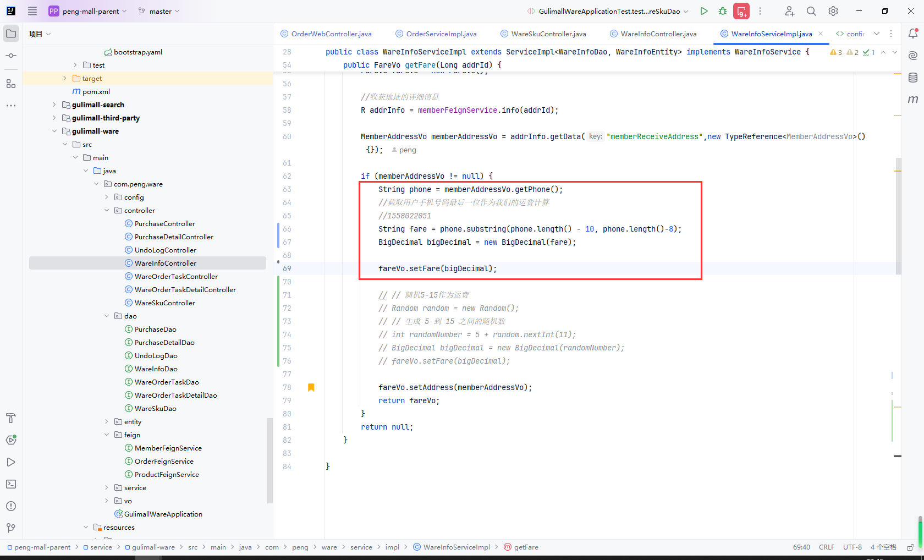
Task: Collapse the dao package
Action: click(107, 316)
